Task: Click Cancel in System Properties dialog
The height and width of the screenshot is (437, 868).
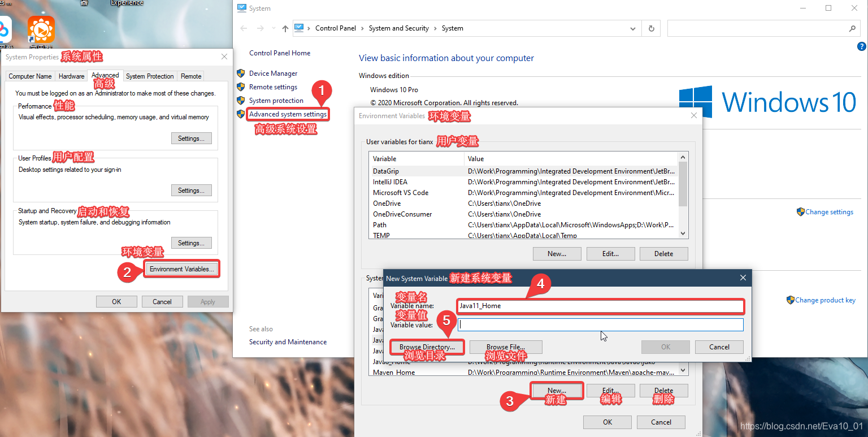Action: click(x=162, y=302)
